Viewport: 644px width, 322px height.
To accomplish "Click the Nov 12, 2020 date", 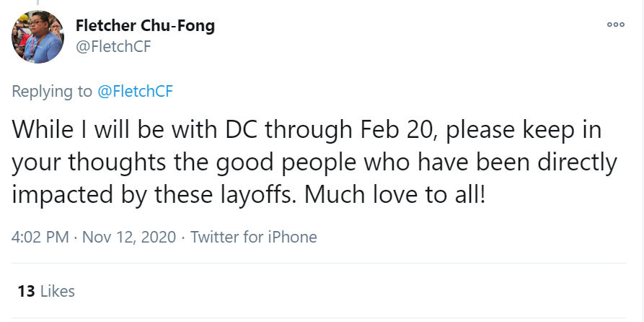I will (x=129, y=238).
